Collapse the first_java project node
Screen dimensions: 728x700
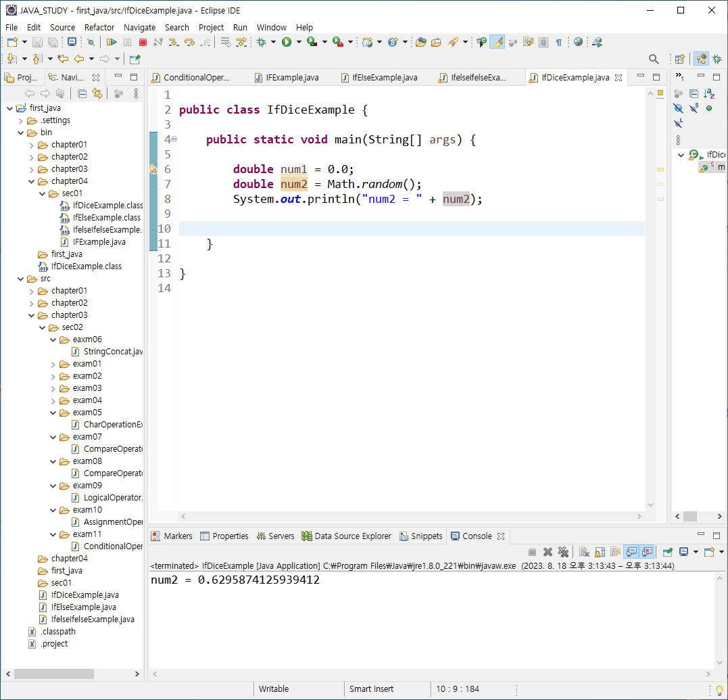[x=9, y=108]
